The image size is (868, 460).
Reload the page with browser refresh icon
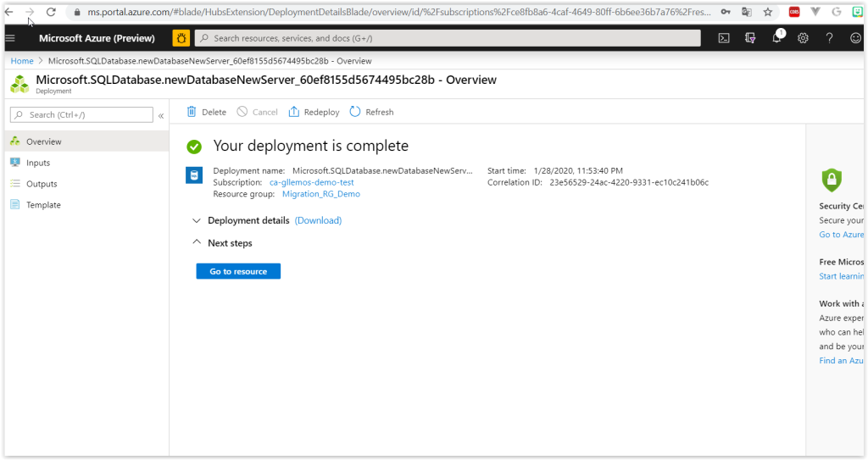(51, 12)
